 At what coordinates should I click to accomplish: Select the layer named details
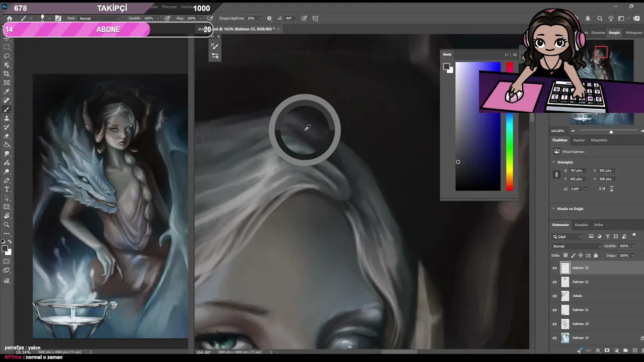point(577,296)
